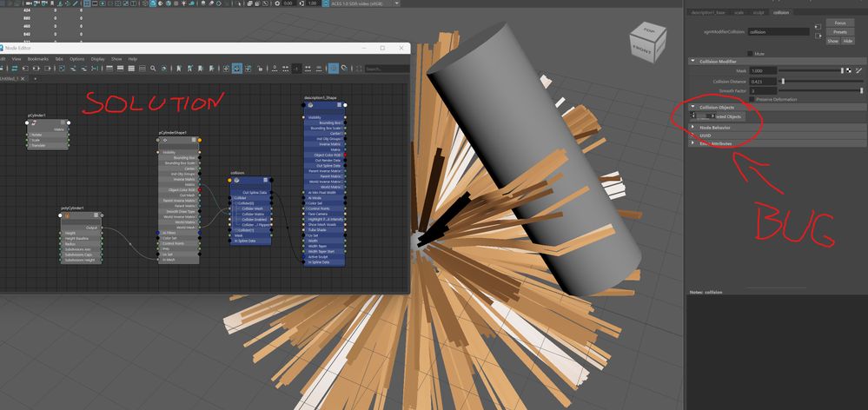Image resolution: width=868 pixels, height=410 pixels.
Task: Click the Show button in Attribute Editor
Action: tap(832, 41)
